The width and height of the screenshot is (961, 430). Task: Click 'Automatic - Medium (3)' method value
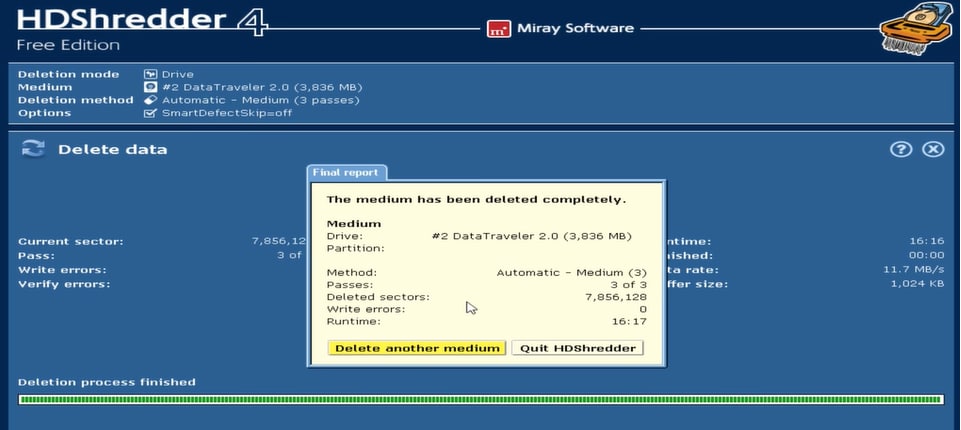pyautogui.click(x=571, y=273)
